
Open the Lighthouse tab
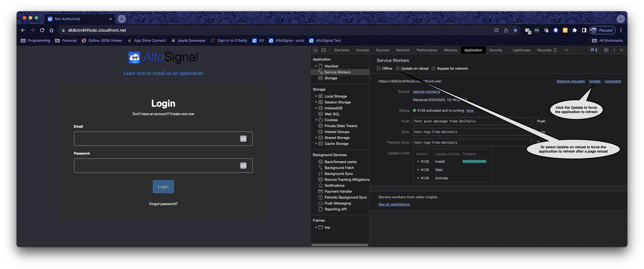click(521, 50)
